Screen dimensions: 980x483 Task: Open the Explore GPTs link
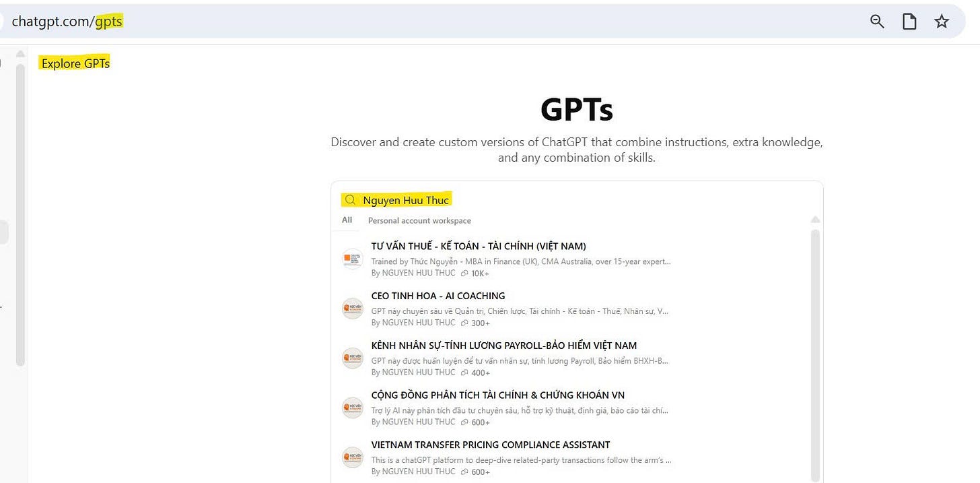[x=75, y=63]
